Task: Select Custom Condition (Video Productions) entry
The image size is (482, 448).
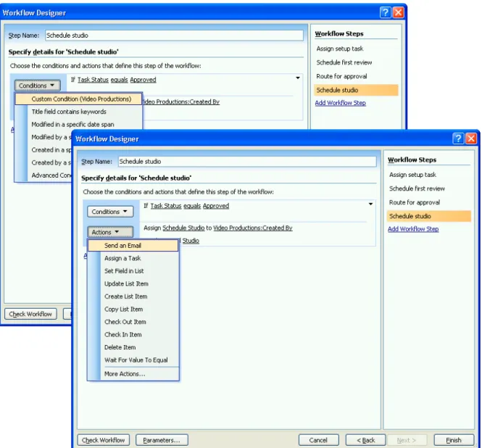Action: tap(78, 99)
